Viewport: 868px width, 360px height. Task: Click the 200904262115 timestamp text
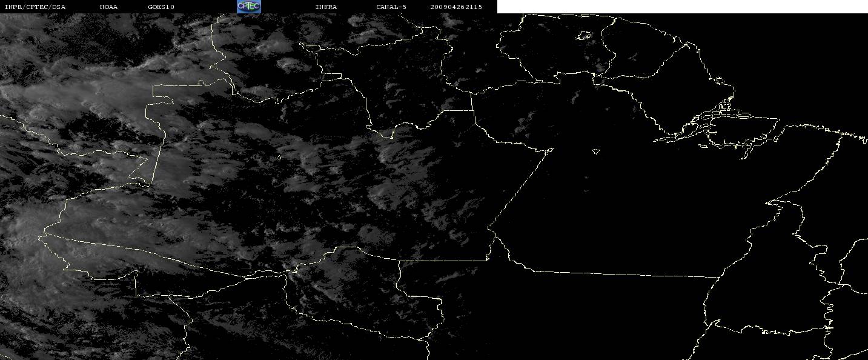(x=456, y=7)
